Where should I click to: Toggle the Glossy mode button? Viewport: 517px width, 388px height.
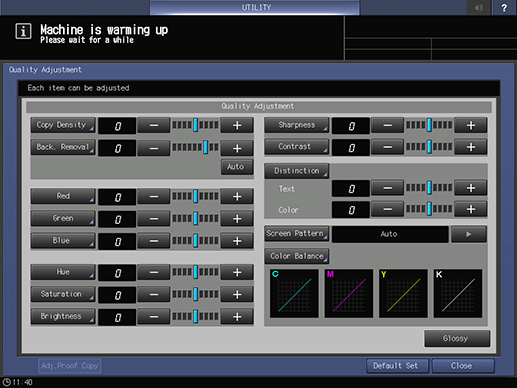tap(457, 339)
